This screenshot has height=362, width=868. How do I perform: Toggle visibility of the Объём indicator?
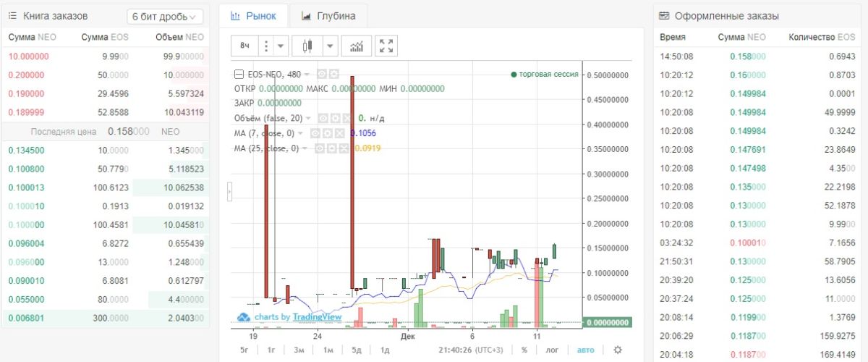coord(323,117)
